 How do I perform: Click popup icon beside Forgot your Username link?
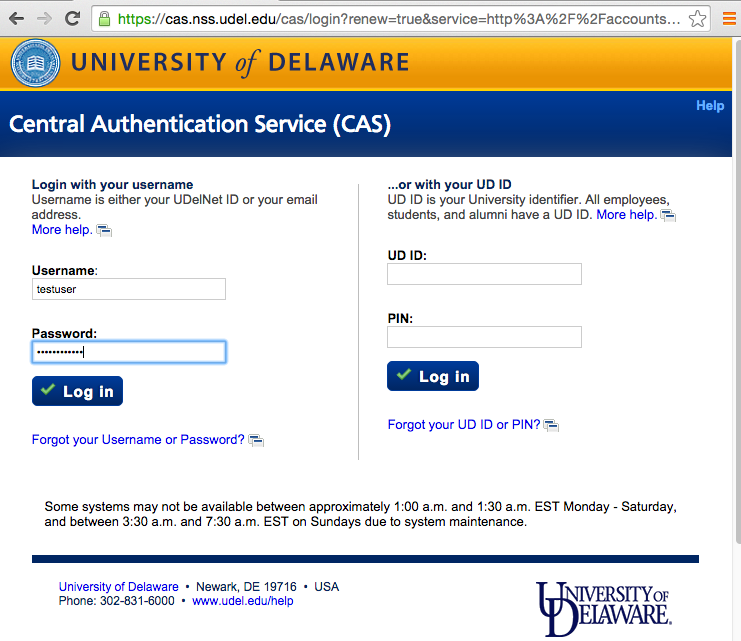tap(256, 440)
